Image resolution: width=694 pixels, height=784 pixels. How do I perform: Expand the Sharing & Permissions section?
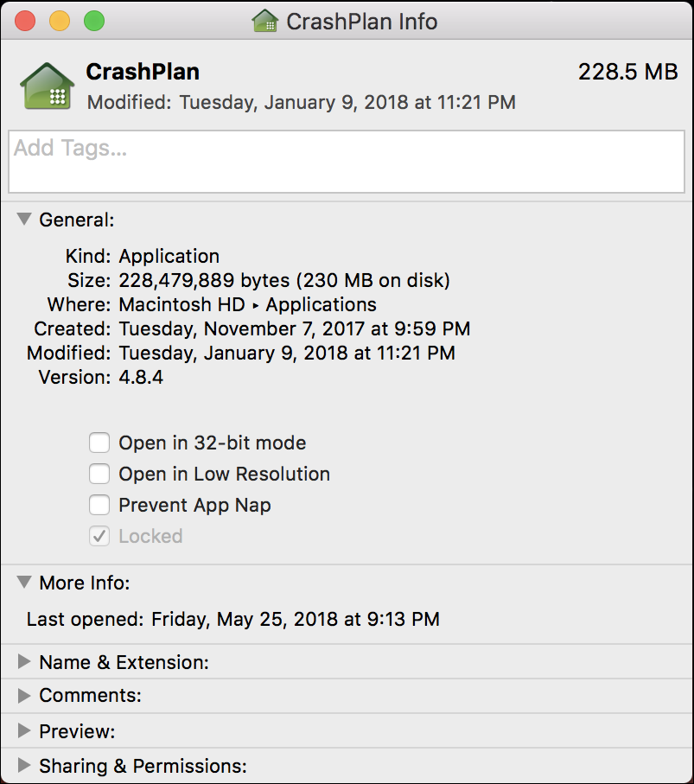coord(24,765)
